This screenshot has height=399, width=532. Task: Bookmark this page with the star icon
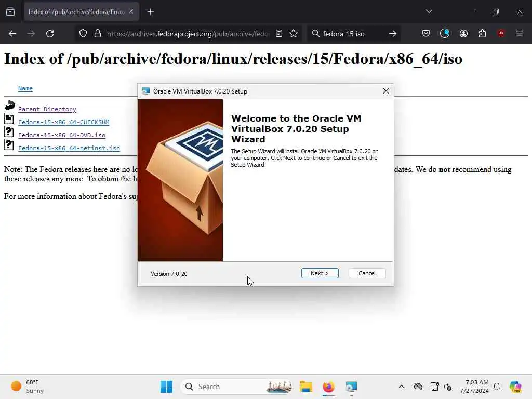294,33
